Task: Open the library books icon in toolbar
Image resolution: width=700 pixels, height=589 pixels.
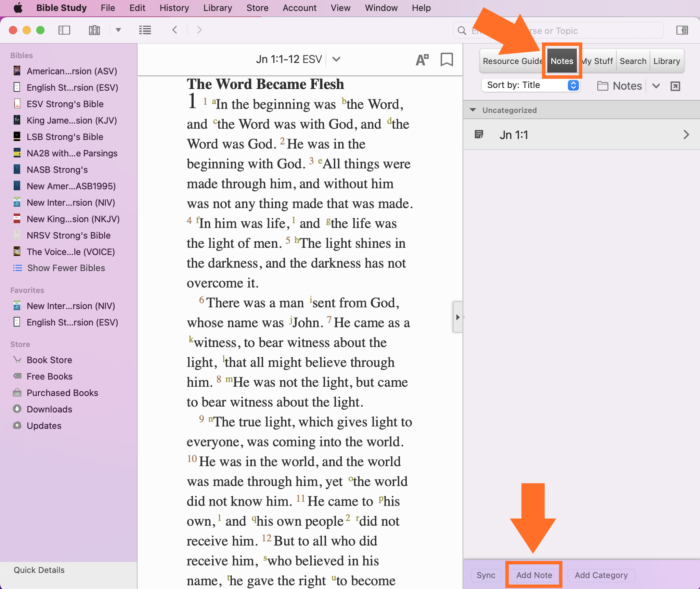Action: 94,30
